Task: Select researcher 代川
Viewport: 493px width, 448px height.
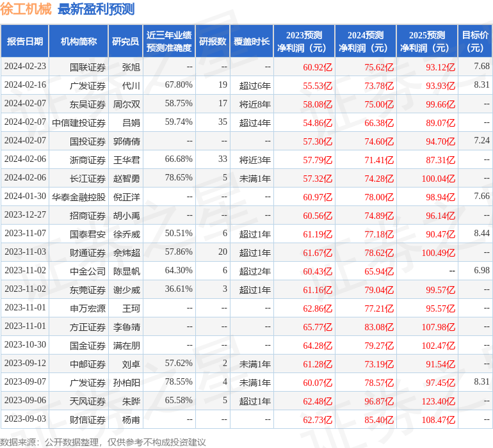Action: point(131,86)
